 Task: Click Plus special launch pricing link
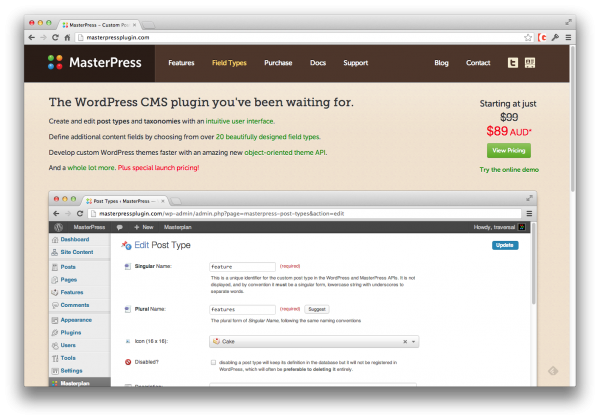158,168
